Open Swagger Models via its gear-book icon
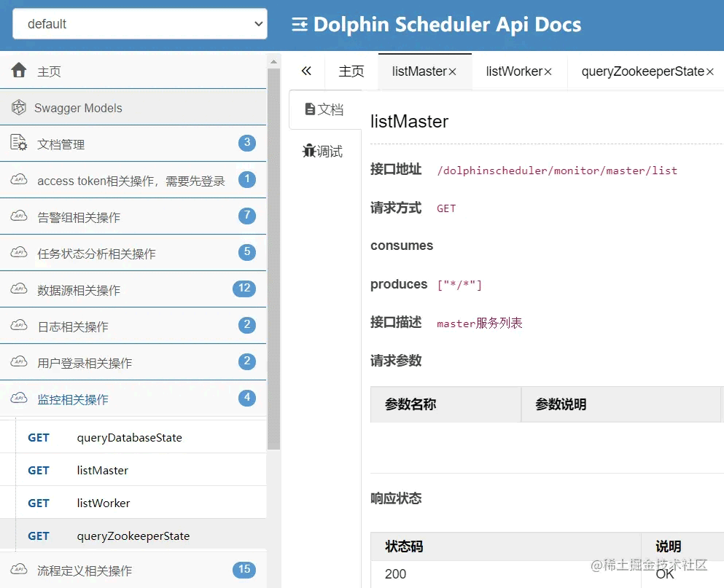The width and height of the screenshot is (724, 588). tap(18, 106)
